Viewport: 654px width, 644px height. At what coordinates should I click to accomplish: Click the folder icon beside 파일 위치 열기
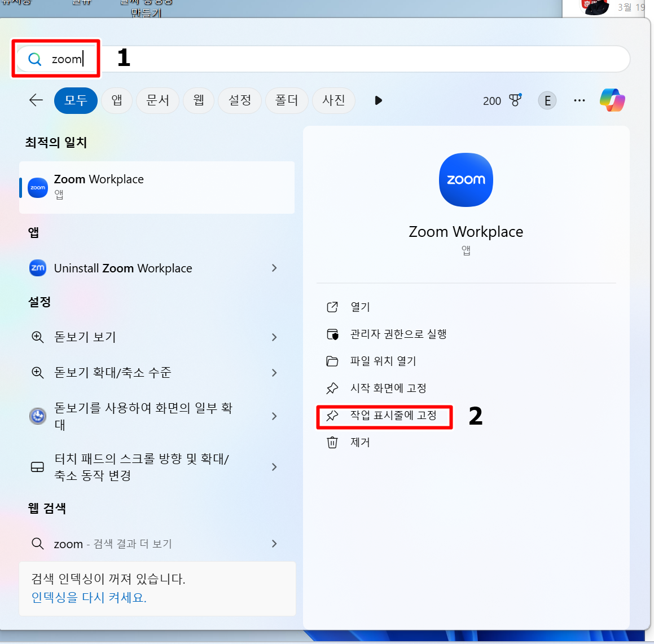pos(332,361)
